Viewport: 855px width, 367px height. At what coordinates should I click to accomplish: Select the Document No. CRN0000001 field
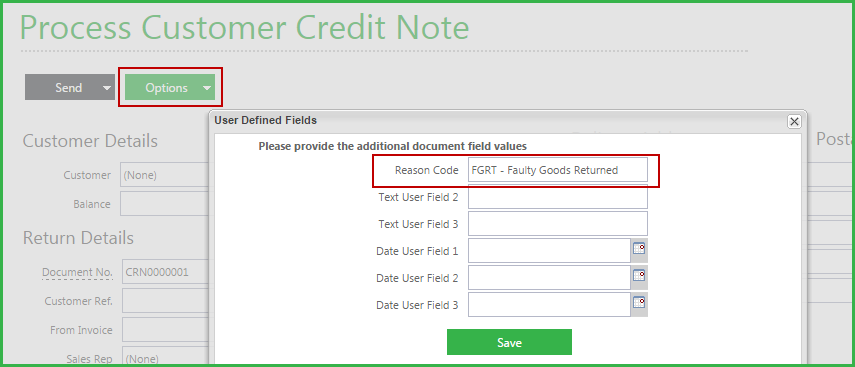point(165,272)
